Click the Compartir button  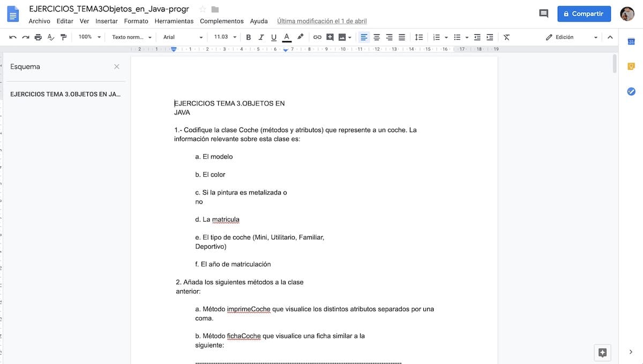coord(584,14)
